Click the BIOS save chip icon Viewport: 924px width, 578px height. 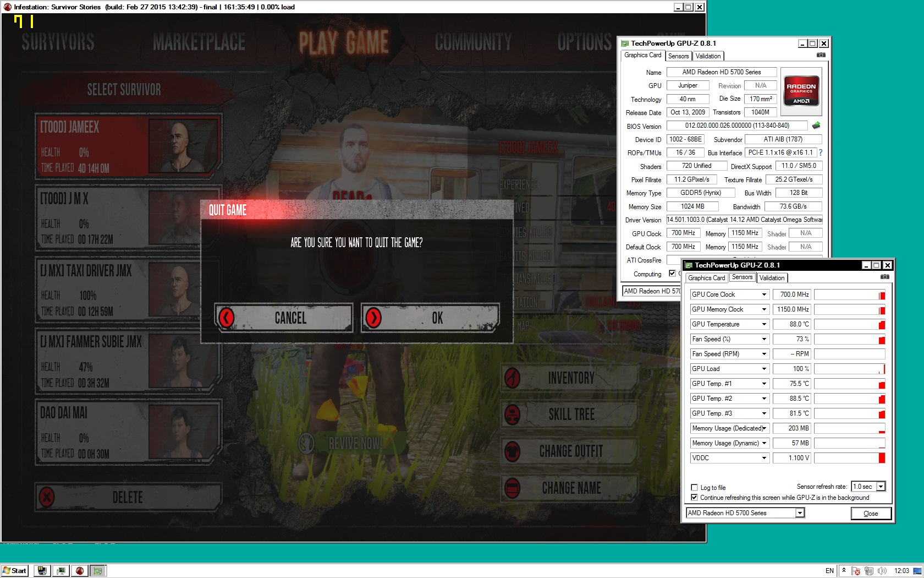[816, 126]
